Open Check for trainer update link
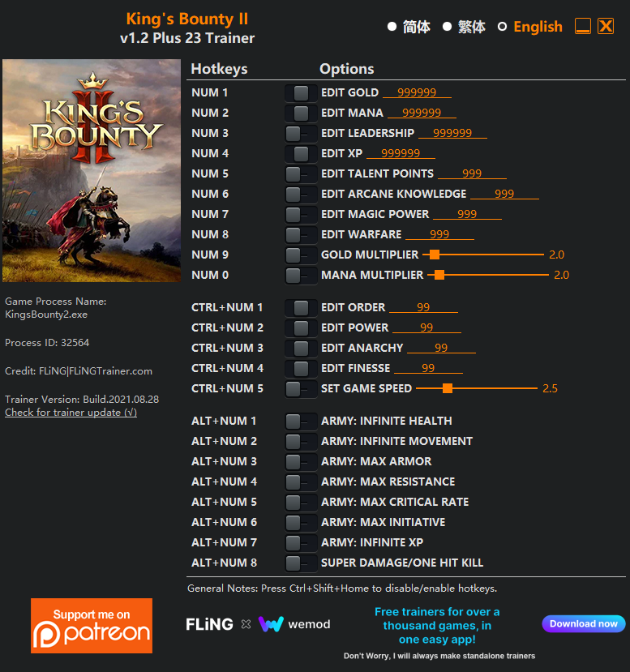This screenshot has width=630, height=672. [x=71, y=413]
